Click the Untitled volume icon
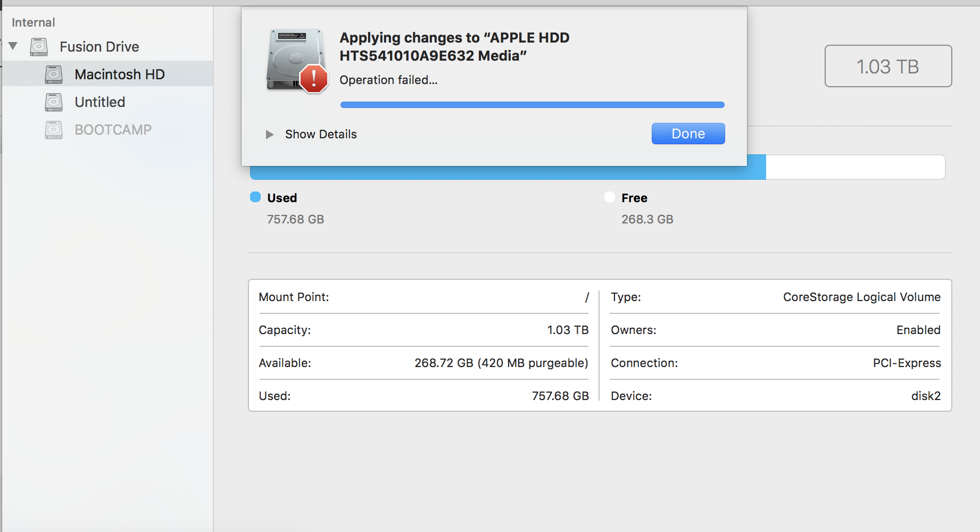The width and height of the screenshot is (980, 532). tap(54, 102)
